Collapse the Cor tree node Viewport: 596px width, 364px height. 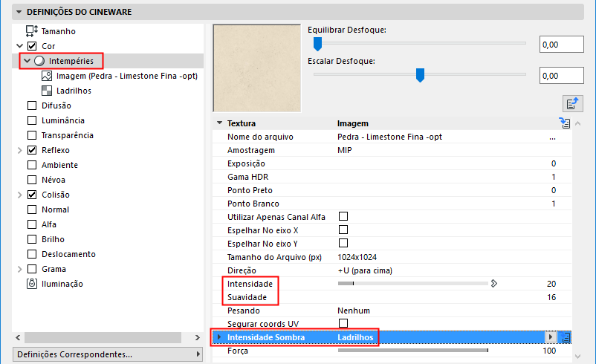point(20,46)
